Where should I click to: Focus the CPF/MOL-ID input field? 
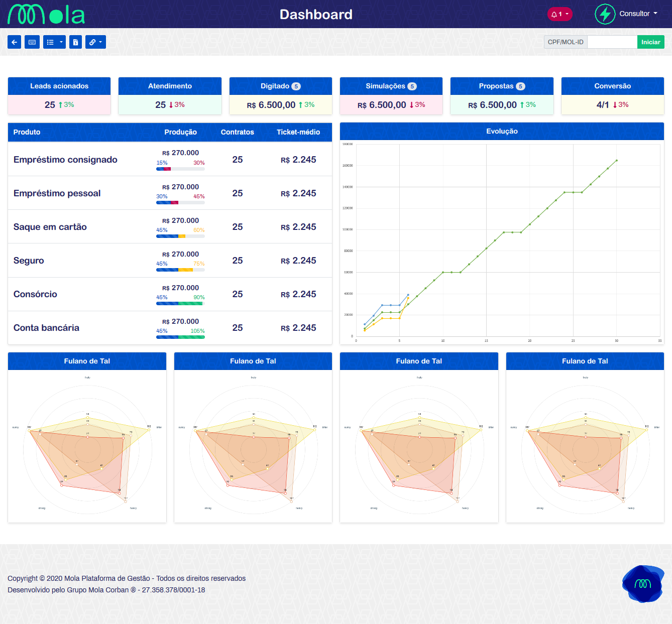point(612,42)
